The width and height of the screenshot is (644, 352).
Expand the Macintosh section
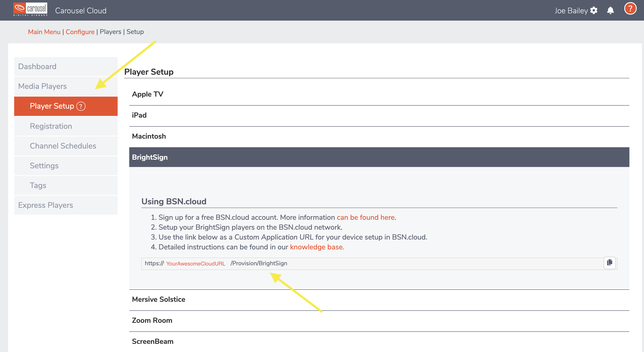pos(149,136)
